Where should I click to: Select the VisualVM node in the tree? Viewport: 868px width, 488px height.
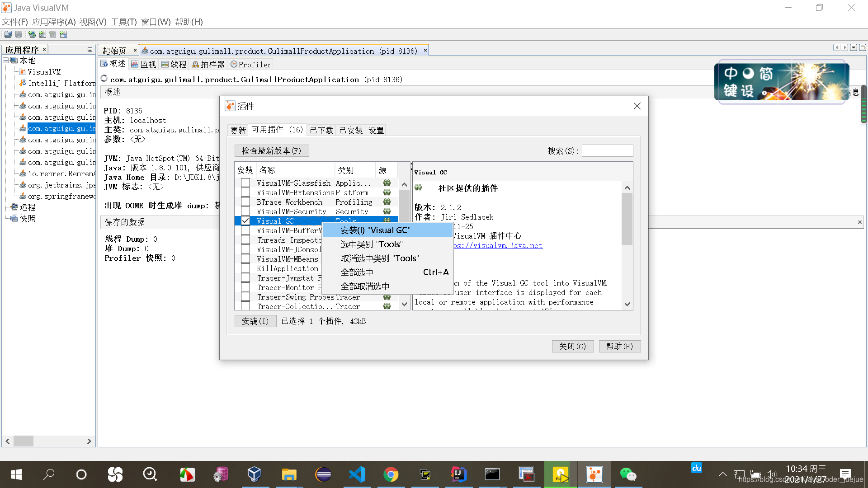tap(44, 72)
